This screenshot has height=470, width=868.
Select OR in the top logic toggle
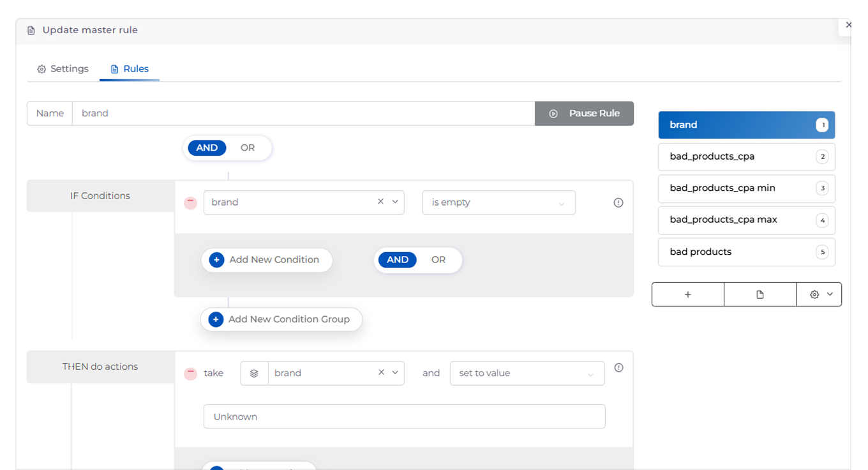pos(248,148)
